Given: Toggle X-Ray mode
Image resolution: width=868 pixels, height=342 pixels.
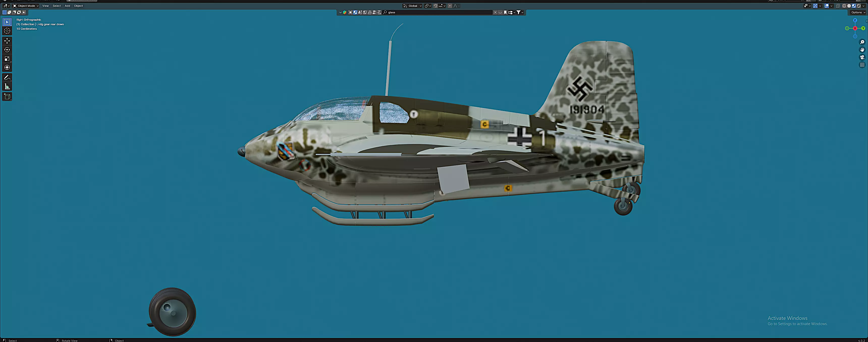Looking at the screenshot, I should tap(838, 6).
